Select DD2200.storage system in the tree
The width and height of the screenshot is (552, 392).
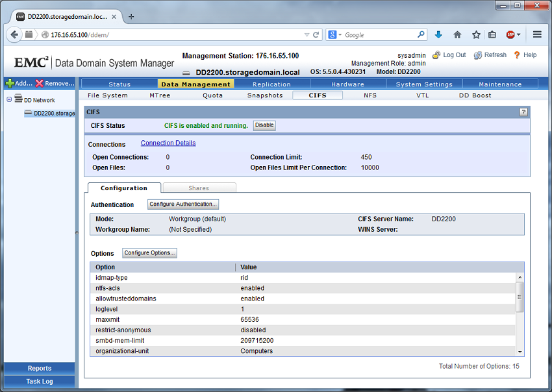(49, 114)
